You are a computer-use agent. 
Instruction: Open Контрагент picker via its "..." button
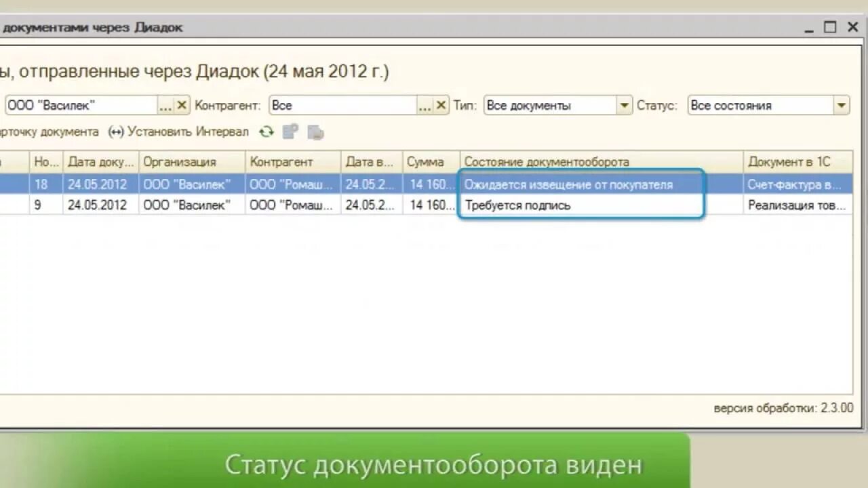tap(425, 105)
